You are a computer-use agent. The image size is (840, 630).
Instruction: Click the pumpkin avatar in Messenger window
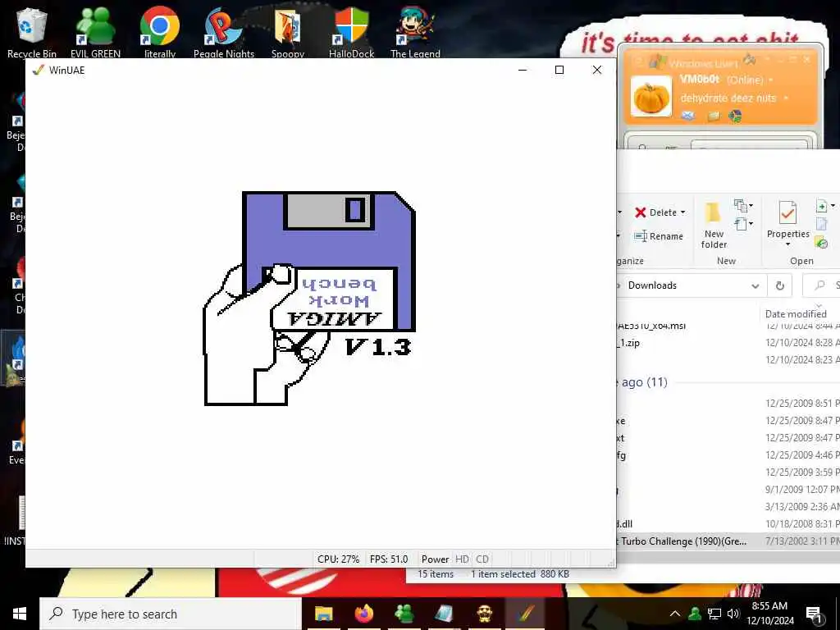coord(651,97)
